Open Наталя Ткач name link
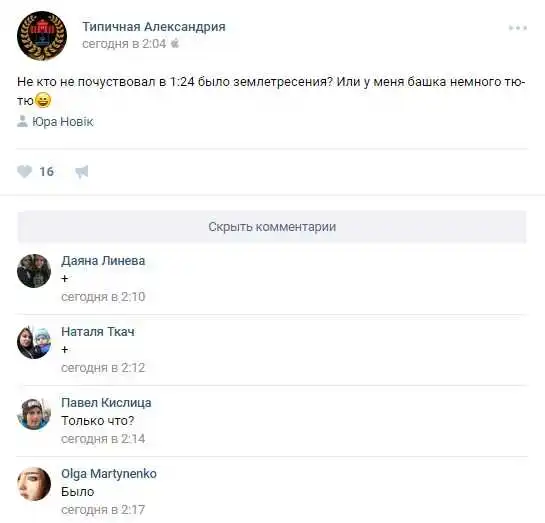This screenshot has width=545, height=523. tap(98, 332)
